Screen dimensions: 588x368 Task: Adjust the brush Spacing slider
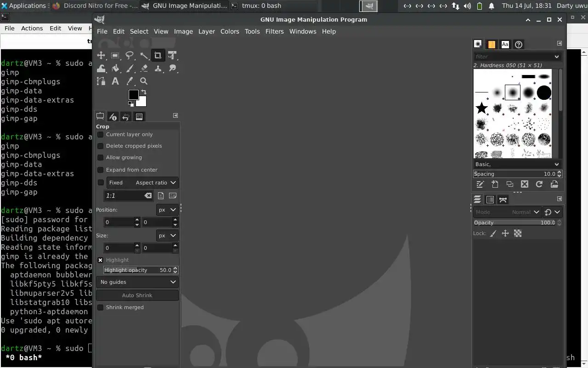point(517,174)
